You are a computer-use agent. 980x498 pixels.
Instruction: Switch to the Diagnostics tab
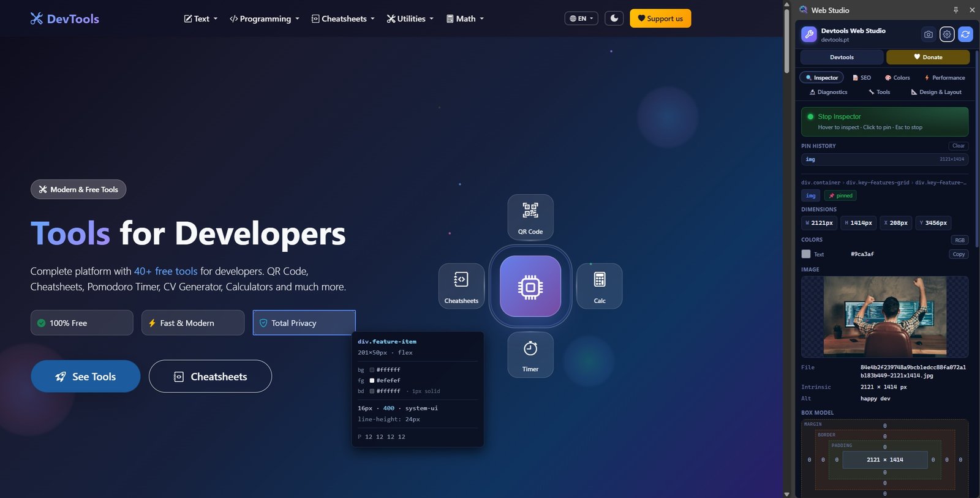point(828,92)
